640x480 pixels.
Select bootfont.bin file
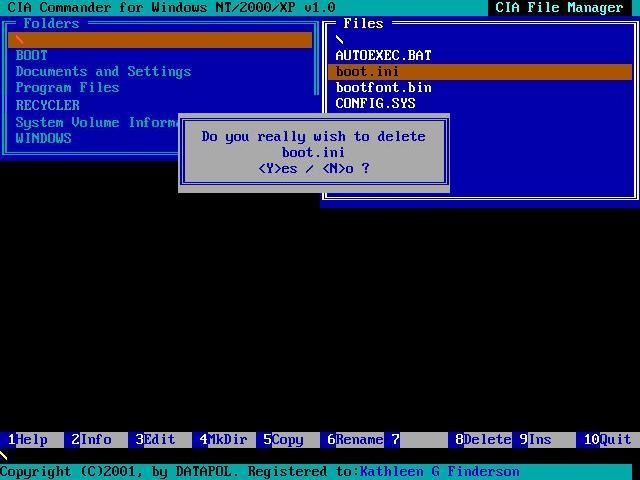pos(383,87)
